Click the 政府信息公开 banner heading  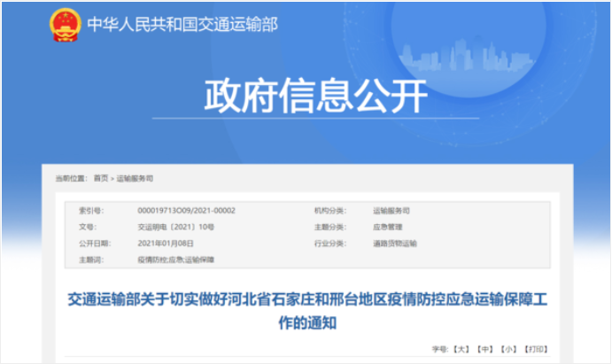(x=315, y=96)
